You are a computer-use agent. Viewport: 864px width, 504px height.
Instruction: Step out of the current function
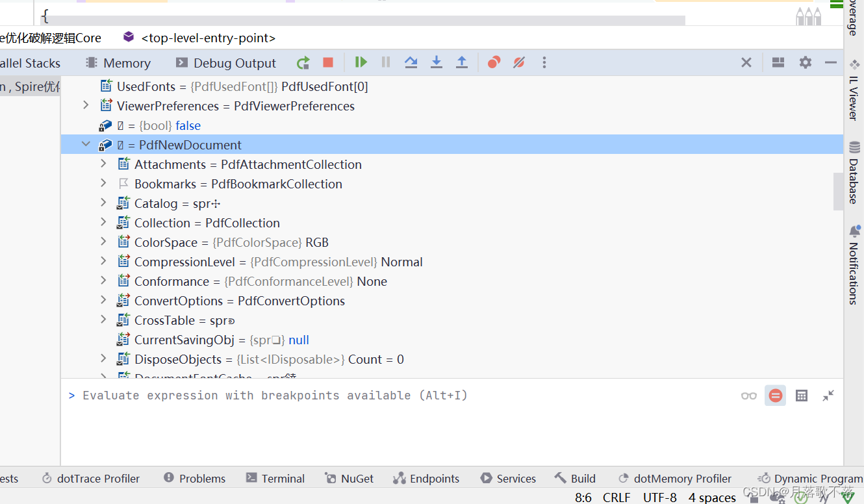(461, 62)
